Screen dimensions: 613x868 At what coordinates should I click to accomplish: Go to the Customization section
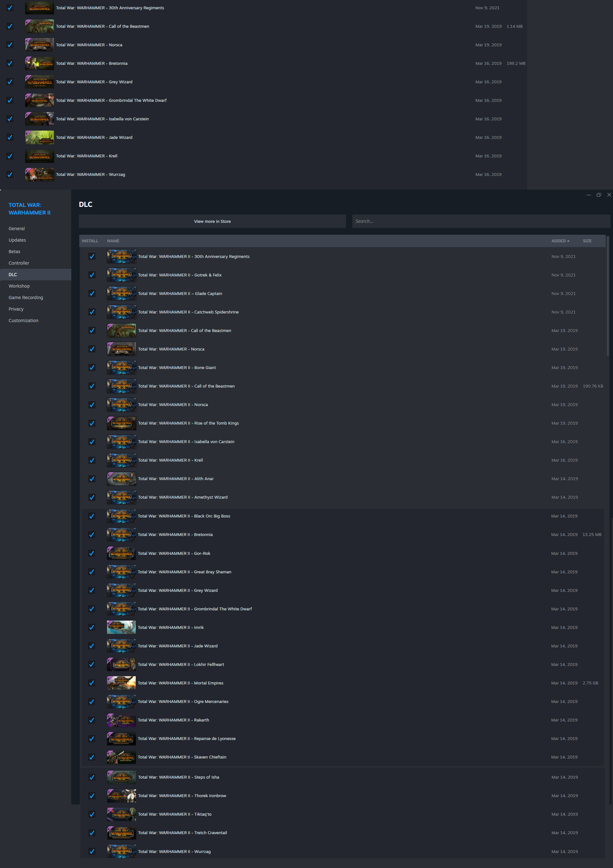pyautogui.click(x=35, y=321)
